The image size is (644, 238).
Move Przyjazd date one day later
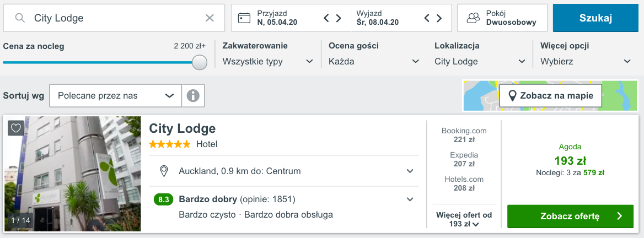[x=339, y=18]
